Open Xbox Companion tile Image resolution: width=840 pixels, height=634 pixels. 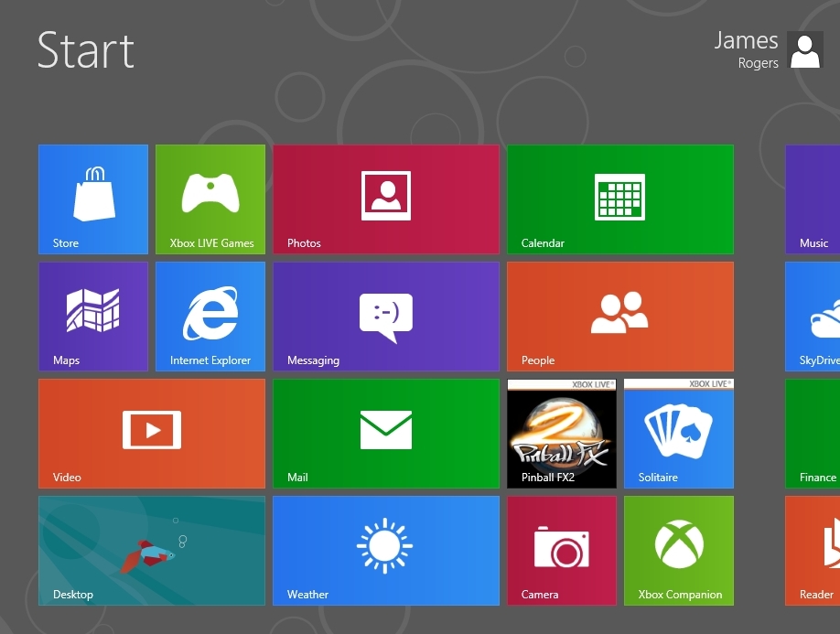click(x=679, y=551)
